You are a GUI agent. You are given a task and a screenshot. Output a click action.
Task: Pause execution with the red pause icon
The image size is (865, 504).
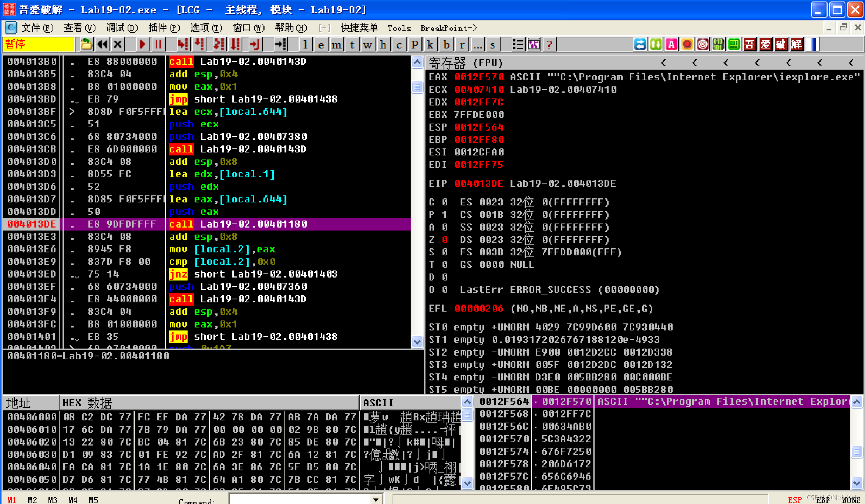coord(158,44)
